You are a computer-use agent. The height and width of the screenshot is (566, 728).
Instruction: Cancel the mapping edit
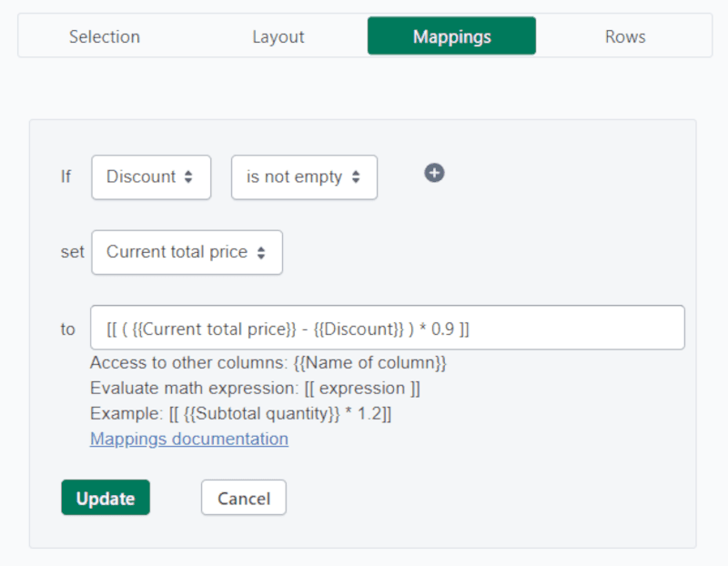coord(244,498)
